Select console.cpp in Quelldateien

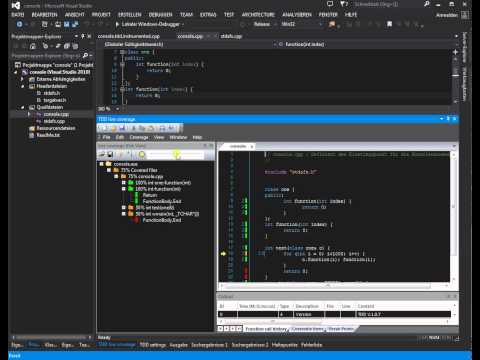click(56, 114)
